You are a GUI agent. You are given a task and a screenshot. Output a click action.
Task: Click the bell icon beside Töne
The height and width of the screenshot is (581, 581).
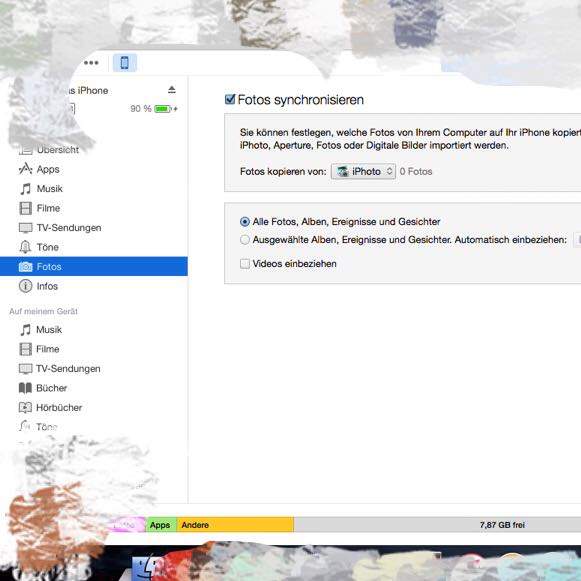(25, 247)
